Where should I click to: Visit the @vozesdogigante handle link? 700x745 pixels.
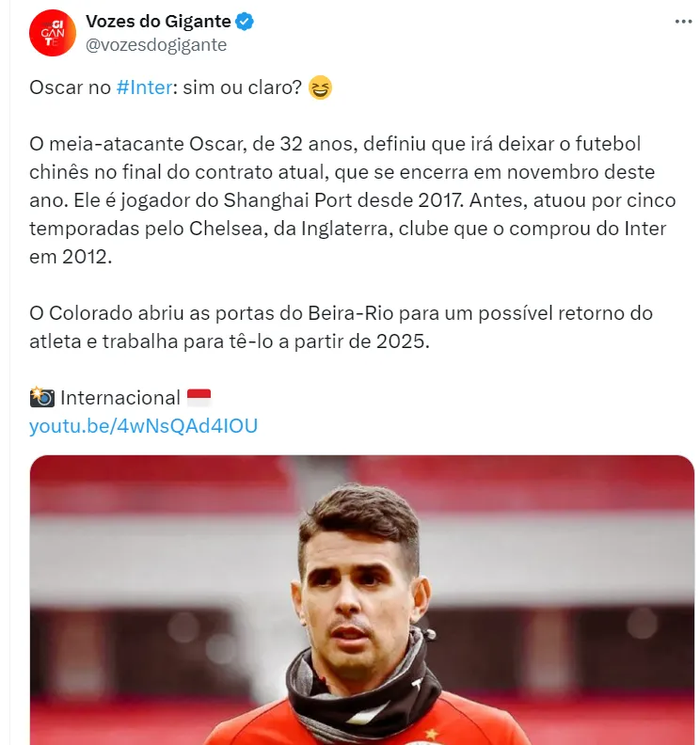pos(156,44)
